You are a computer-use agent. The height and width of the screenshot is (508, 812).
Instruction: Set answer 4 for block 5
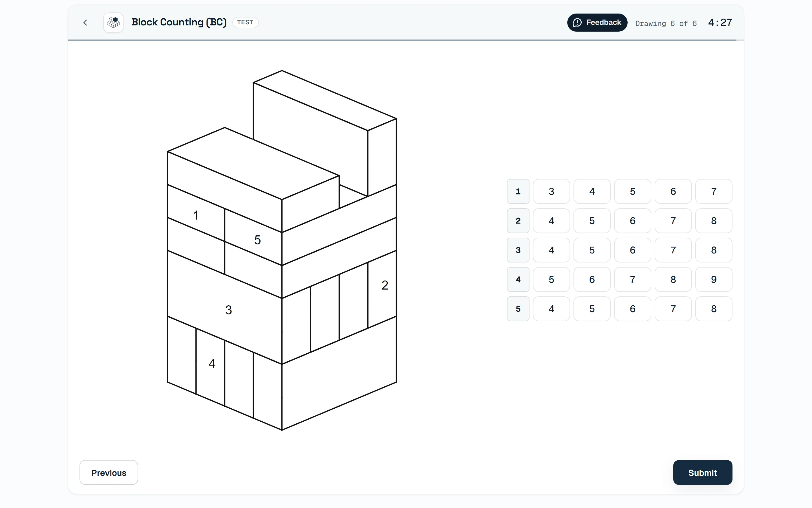pos(551,309)
